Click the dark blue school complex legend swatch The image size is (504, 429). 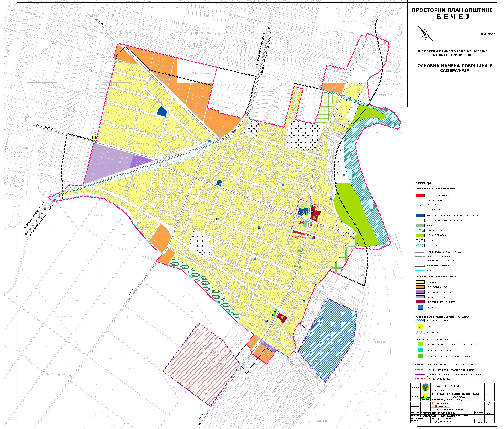(x=420, y=215)
